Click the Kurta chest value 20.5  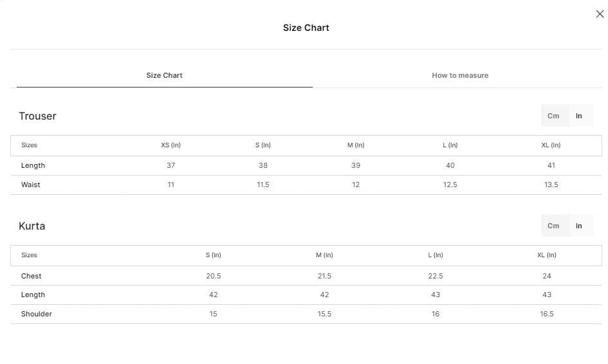[213, 276]
